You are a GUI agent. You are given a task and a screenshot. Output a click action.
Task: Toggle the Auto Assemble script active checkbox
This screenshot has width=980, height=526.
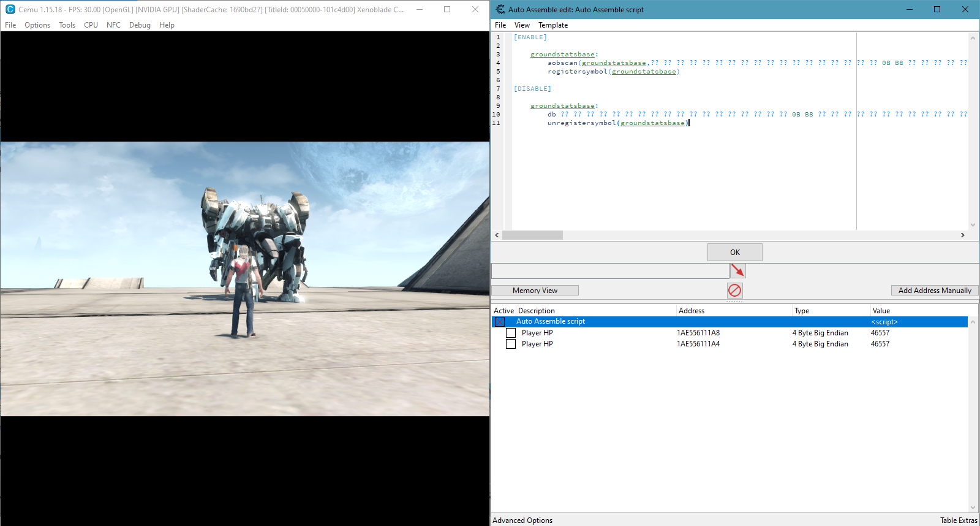click(500, 322)
